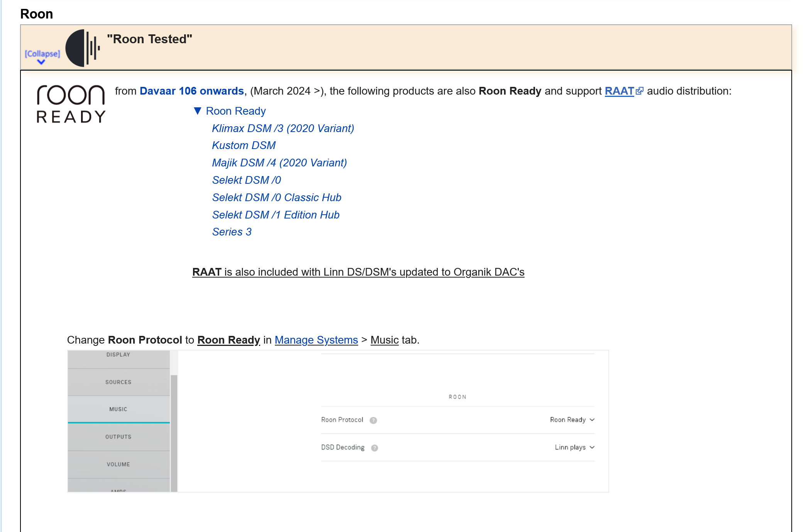Screen dimensions: 806x532
Task: Click help icon beside DSD Decoding
Action: click(x=374, y=448)
